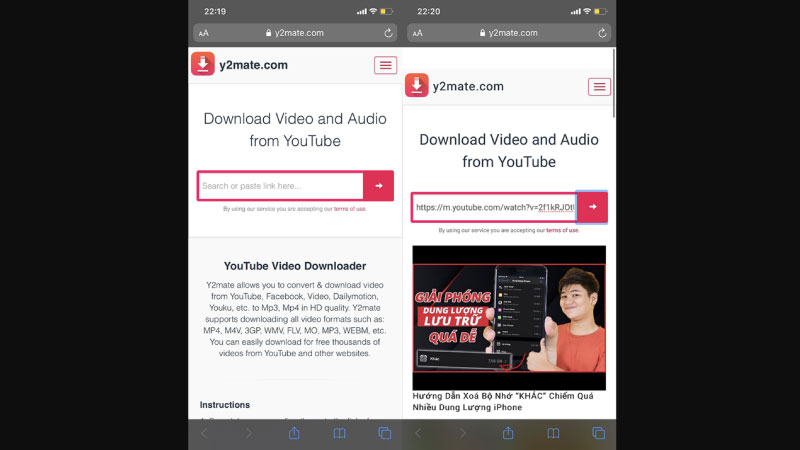
Task: Tap the Share icon in right Safari toolbar
Action: pyautogui.click(x=508, y=433)
